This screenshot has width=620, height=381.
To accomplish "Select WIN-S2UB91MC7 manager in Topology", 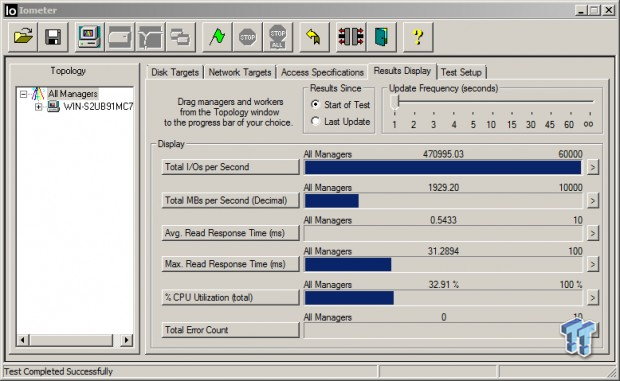I will click(98, 107).
